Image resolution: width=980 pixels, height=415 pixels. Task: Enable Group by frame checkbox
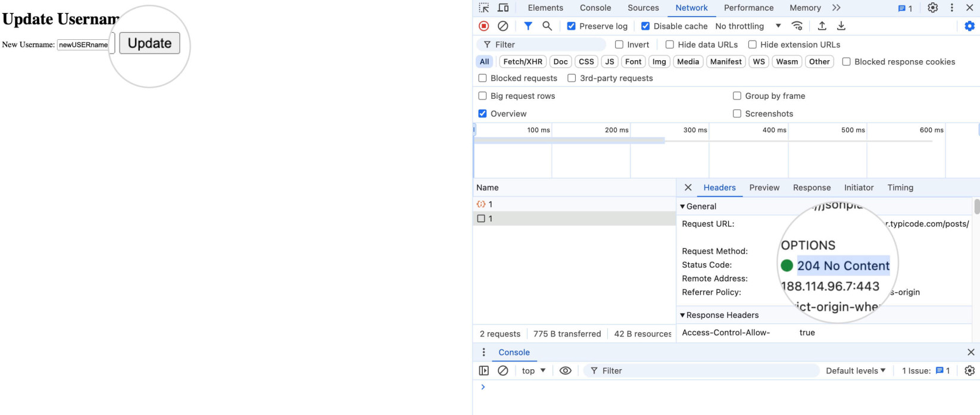737,96
